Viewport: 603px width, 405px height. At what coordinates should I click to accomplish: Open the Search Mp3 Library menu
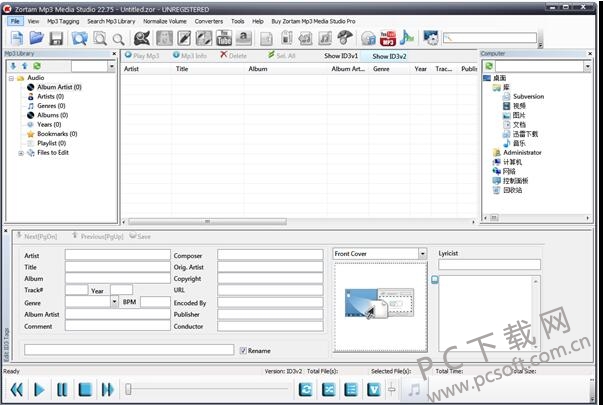(111, 21)
